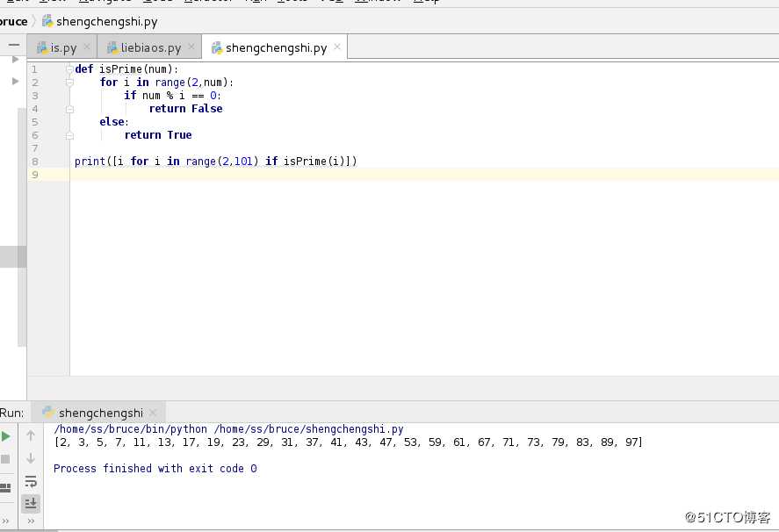779x532 pixels.
Task: Click the shengchengshi.py breadcrumb
Action: [x=107, y=21]
